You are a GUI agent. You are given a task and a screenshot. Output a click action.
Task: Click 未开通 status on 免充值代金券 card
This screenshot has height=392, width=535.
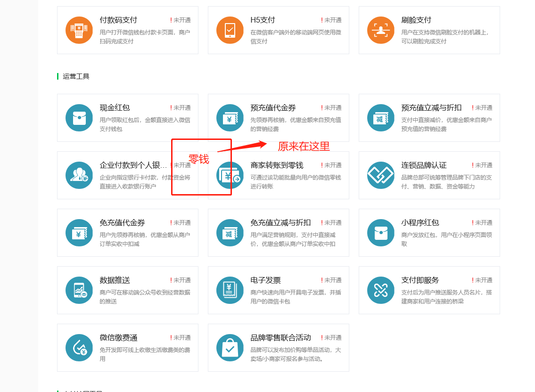pos(181,223)
